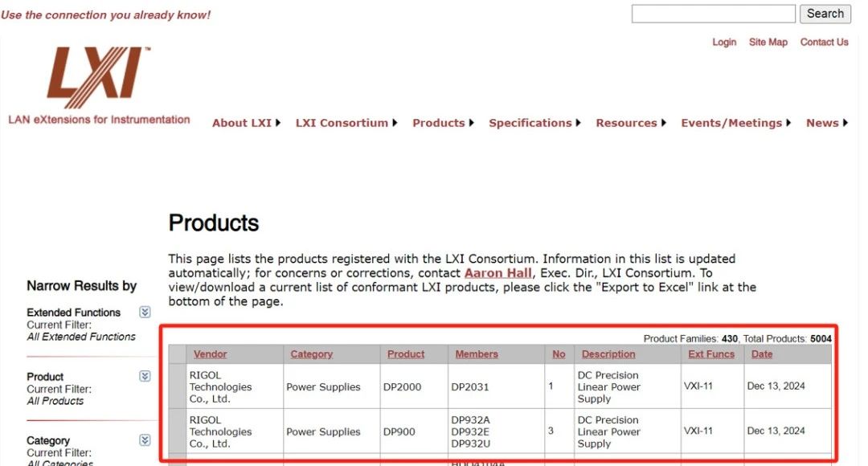This screenshot has height=466, width=868.
Task: Sort the table by Ext Funcs column
Action: (710, 354)
